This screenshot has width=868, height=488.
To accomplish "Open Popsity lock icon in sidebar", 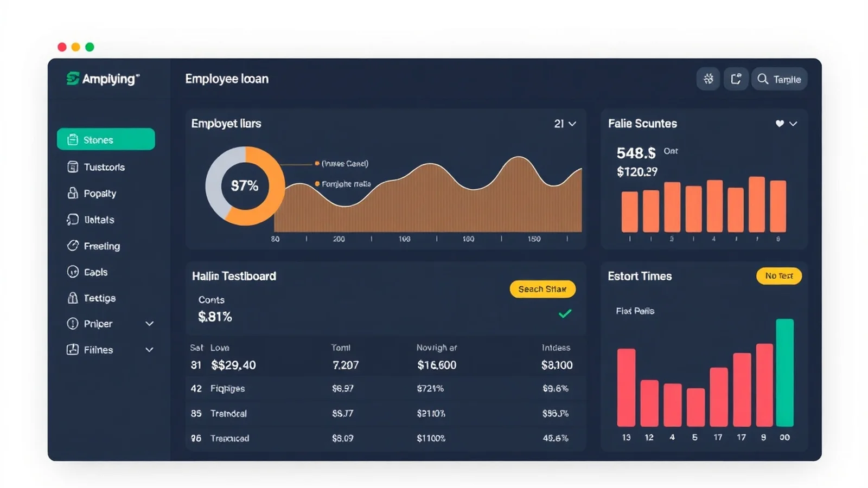I will [73, 193].
